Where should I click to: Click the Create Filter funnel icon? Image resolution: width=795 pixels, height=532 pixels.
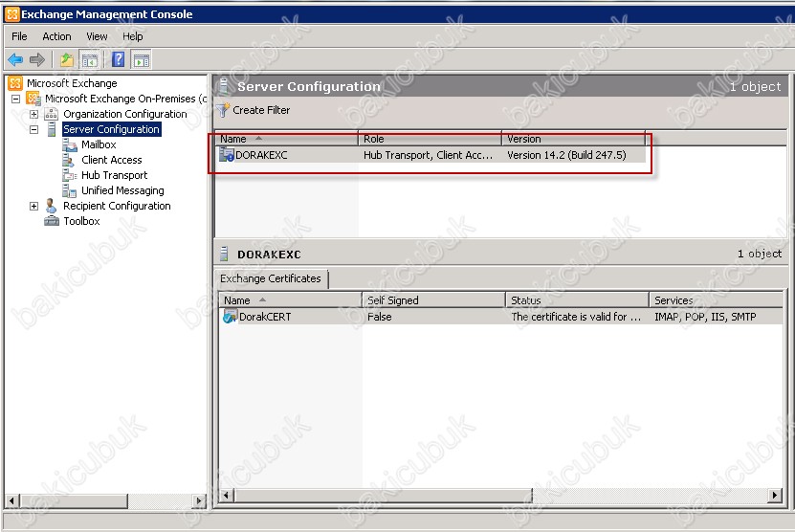[x=223, y=110]
